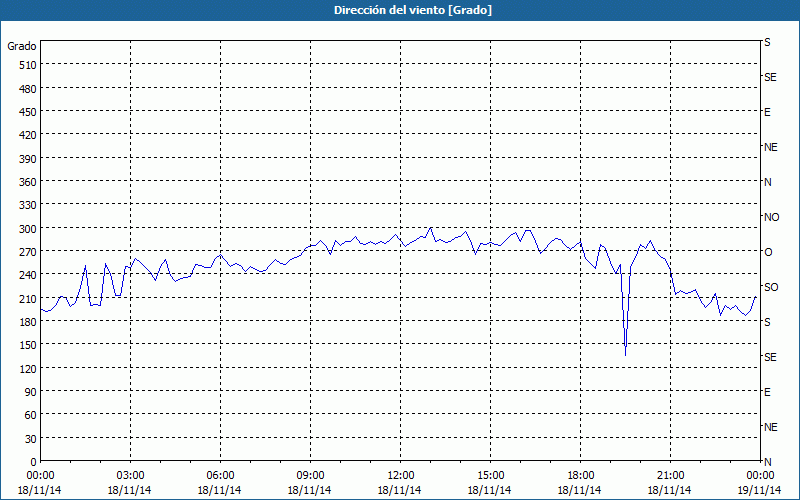
Task: Click the "S" compass label level with 180
Action: pyautogui.click(x=767, y=322)
